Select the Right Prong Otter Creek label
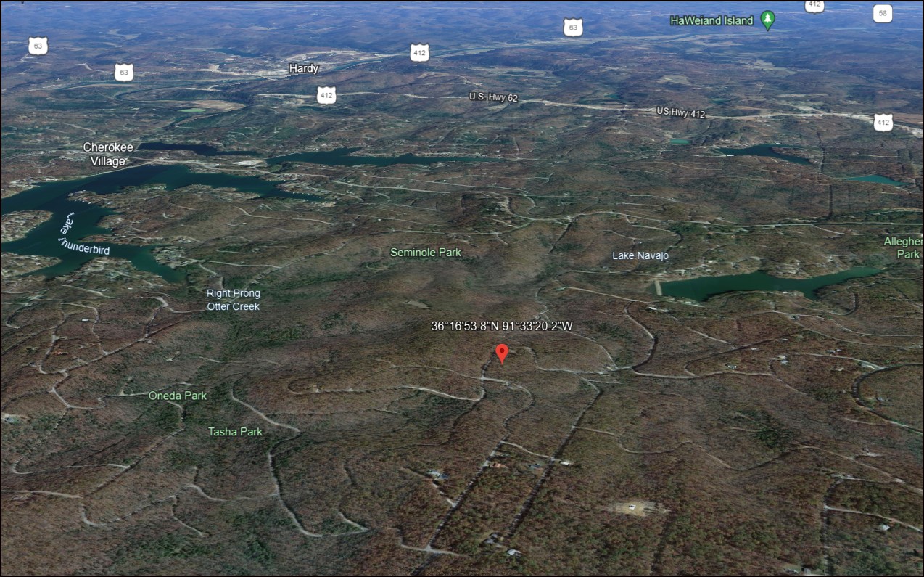The width and height of the screenshot is (924, 577). (233, 300)
